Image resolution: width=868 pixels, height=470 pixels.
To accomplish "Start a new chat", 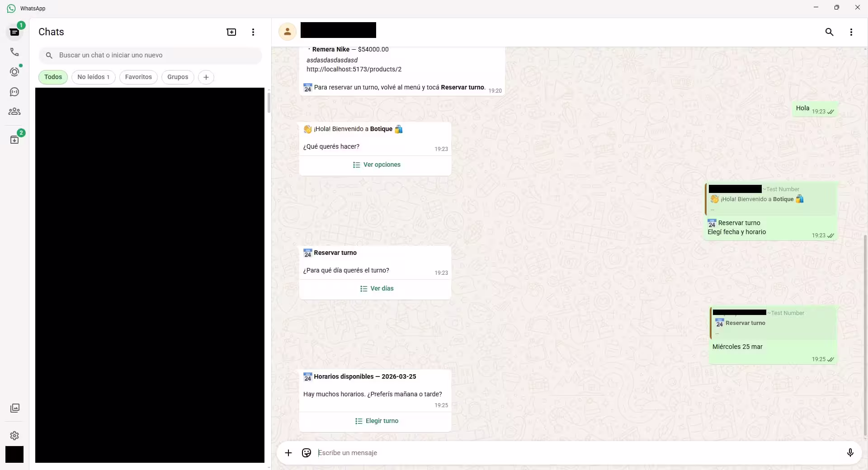I will (x=231, y=32).
